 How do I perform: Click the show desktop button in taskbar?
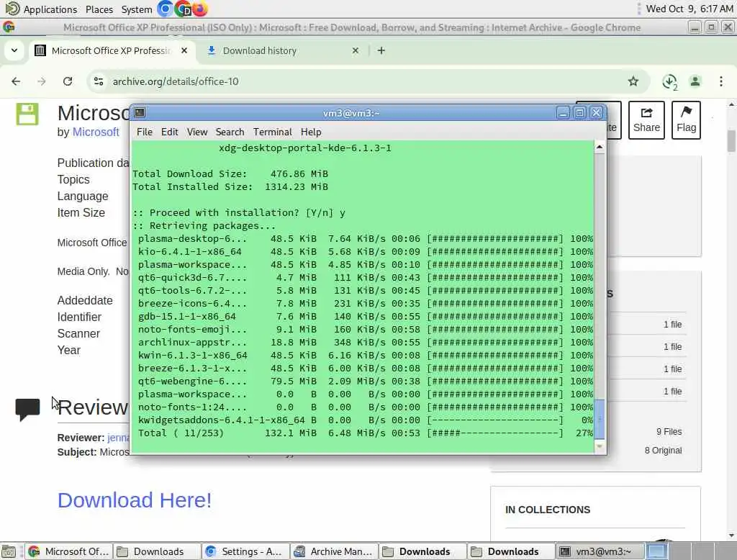(9, 551)
